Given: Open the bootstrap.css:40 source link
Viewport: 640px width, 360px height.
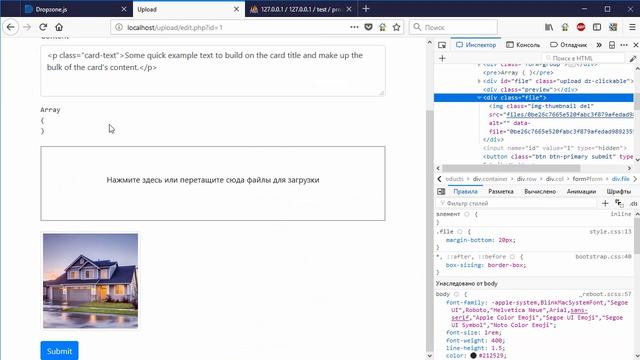Looking at the screenshot, I should point(603,257).
